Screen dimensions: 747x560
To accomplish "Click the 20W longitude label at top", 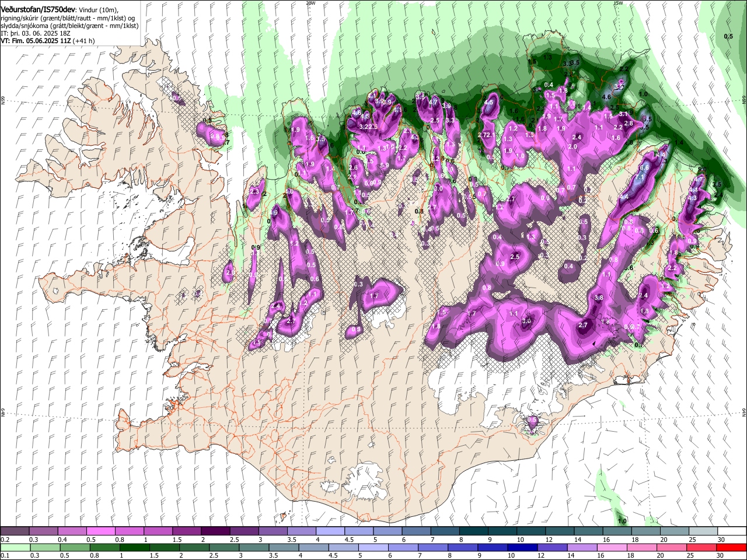I will pyautogui.click(x=310, y=3).
